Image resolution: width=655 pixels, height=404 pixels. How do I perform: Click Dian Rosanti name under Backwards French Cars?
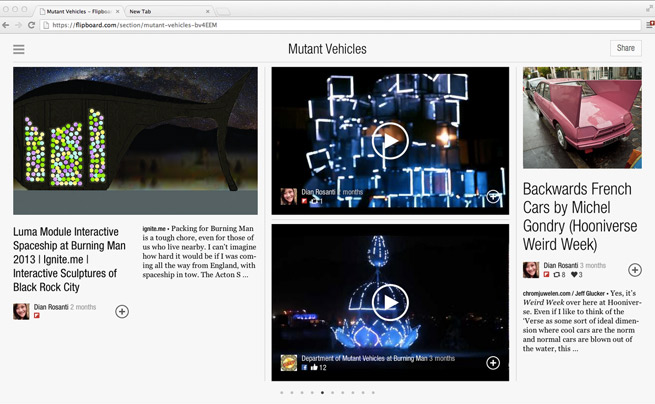coord(561,265)
